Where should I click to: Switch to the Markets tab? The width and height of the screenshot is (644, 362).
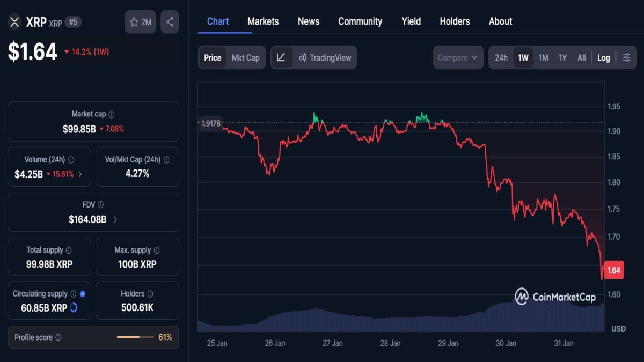click(x=263, y=21)
